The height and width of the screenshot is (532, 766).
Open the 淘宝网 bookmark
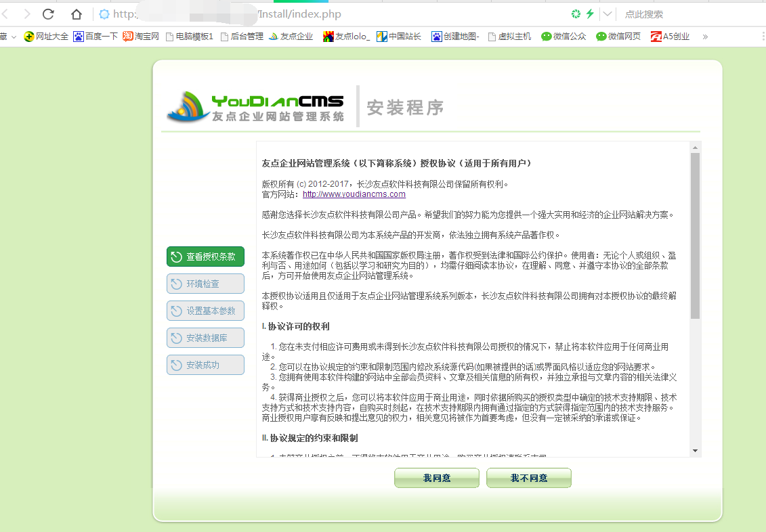(x=141, y=37)
